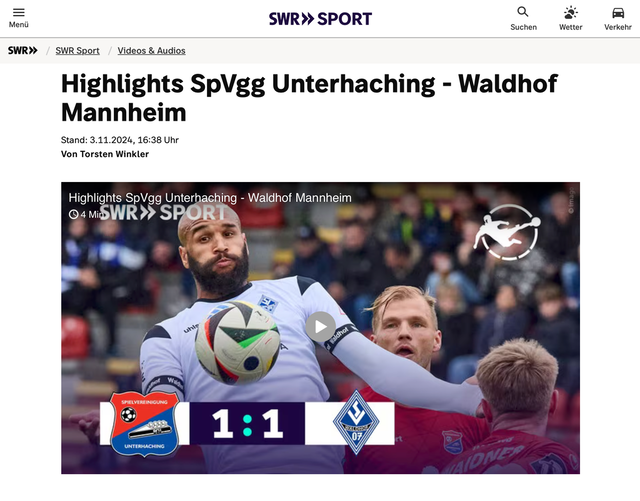Click the Verkehr label text
Image resolution: width=640 pixels, height=501 pixels.
[618, 27]
